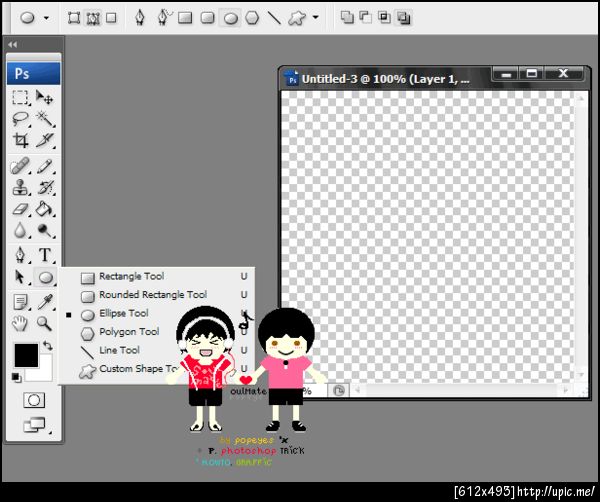This screenshot has width=600, height=502.
Task: Select the Pencil tool in toolbox
Action: coord(44,166)
